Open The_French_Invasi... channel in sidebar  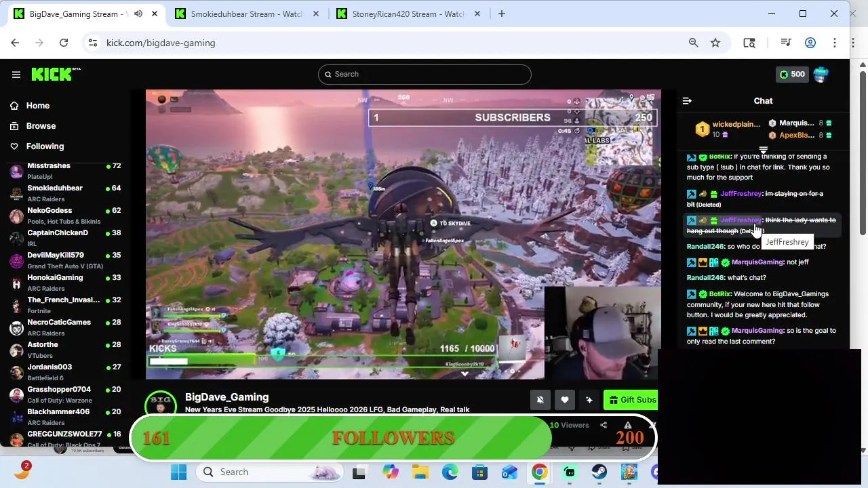pyautogui.click(x=66, y=305)
